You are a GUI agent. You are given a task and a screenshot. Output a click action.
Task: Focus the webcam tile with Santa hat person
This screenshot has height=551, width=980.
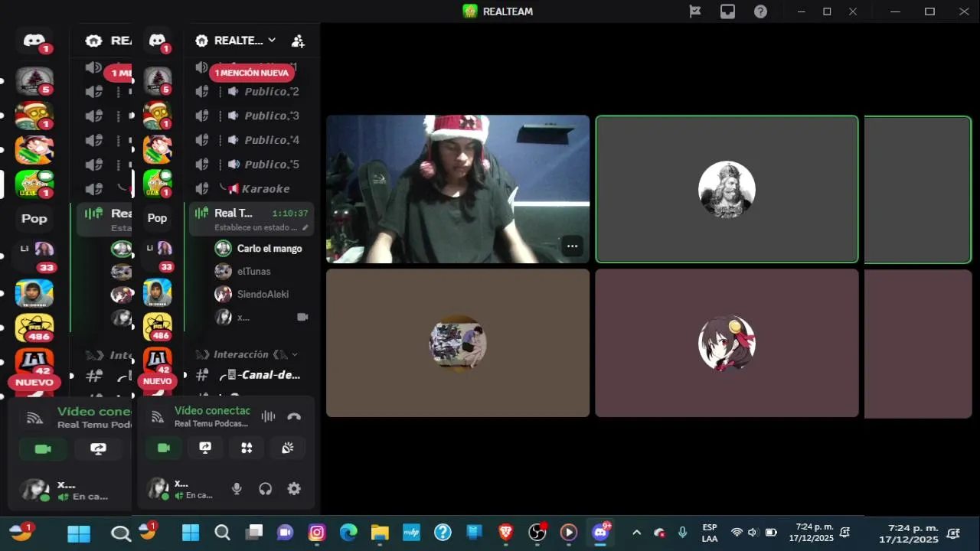click(x=458, y=189)
